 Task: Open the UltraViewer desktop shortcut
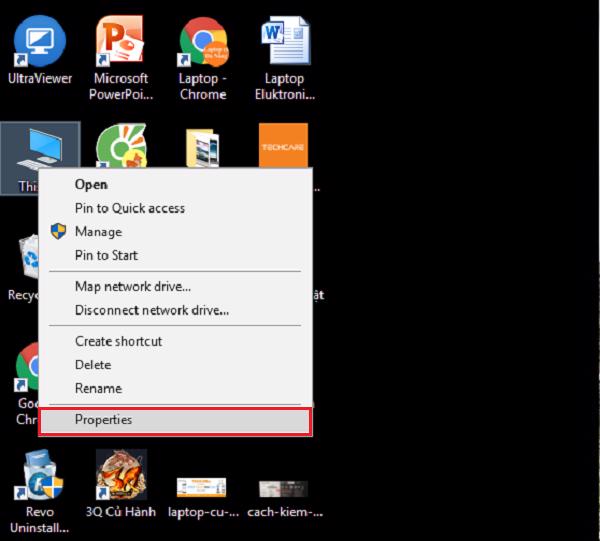point(39,44)
